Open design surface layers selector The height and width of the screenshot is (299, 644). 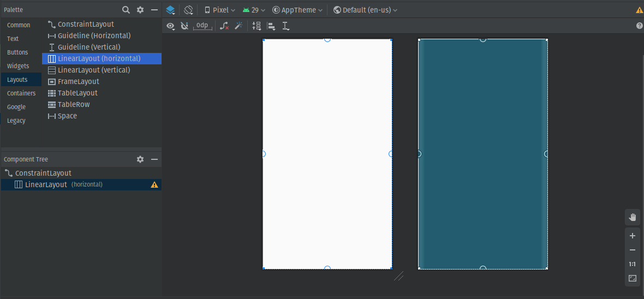point(170,10)
